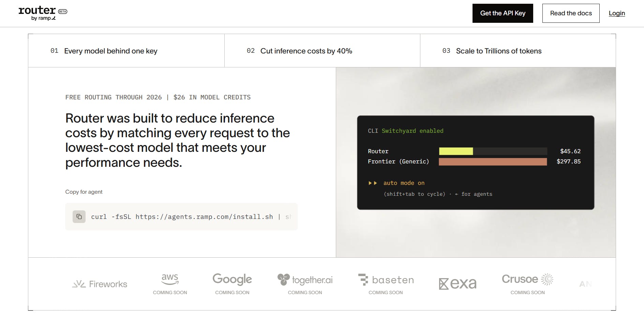Click 'COMING SOON' under aws
Viewport: 644px width, 320px height.
tap(170, 292)
